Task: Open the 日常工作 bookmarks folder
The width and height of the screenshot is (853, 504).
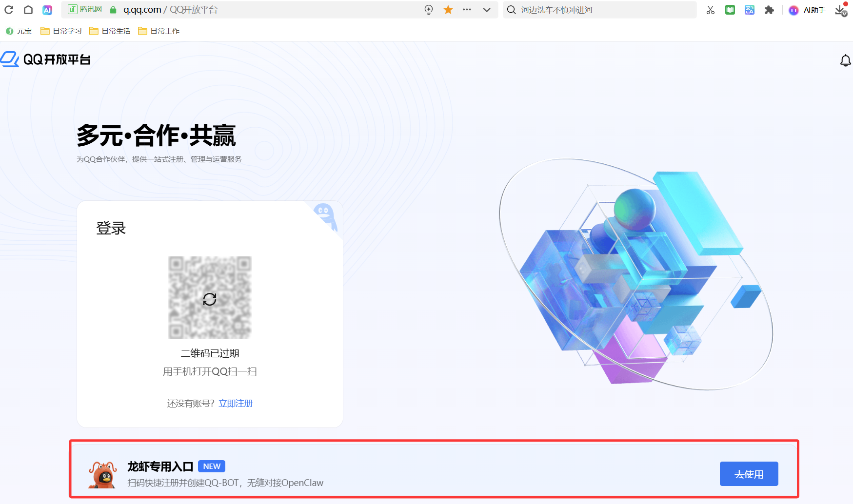Action: [159, 31]
